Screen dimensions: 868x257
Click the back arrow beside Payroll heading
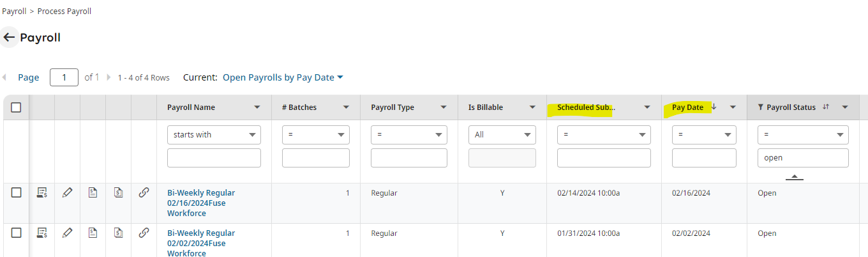pos(9,38)
